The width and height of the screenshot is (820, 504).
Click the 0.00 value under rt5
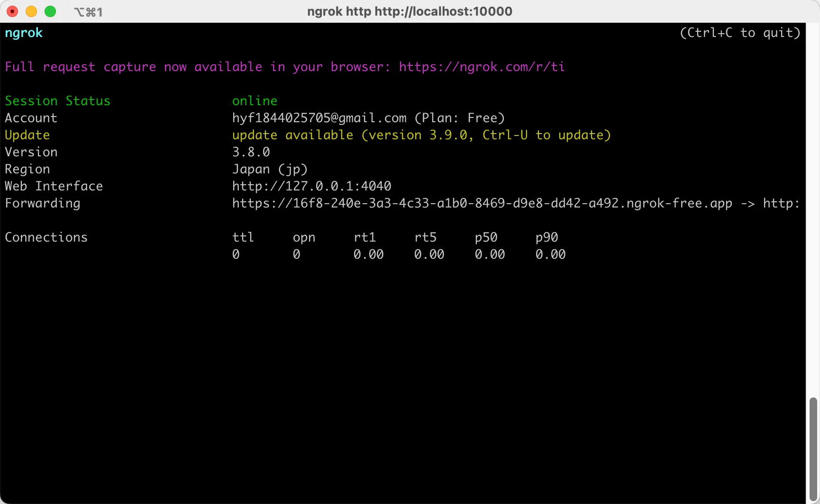(429, 254)
